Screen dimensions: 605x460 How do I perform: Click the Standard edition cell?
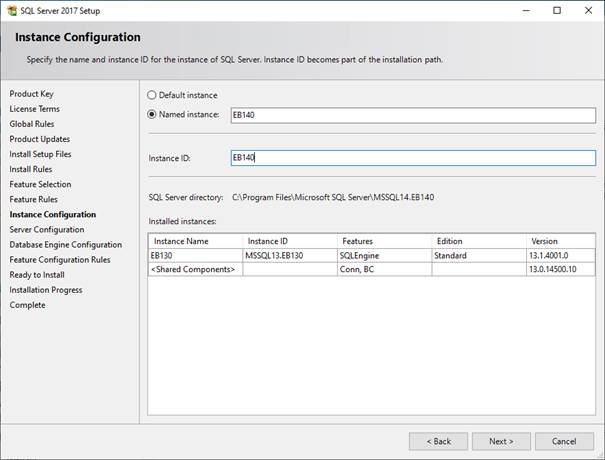point(479,255)
